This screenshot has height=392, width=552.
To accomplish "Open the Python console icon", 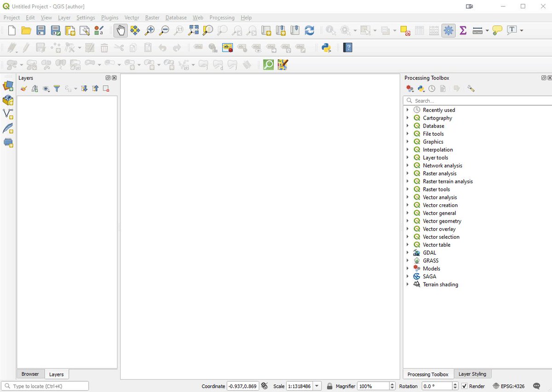I will (327, 47).
